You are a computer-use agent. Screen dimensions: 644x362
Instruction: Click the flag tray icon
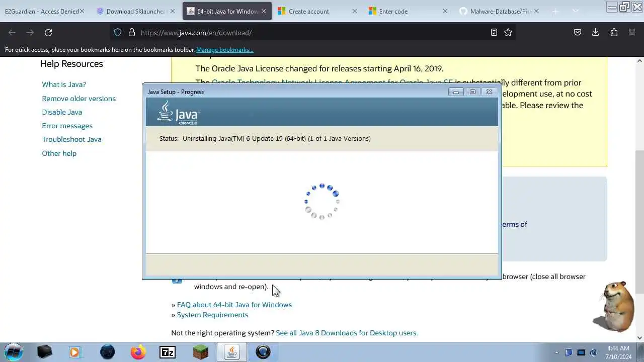(x=569, y=352)
